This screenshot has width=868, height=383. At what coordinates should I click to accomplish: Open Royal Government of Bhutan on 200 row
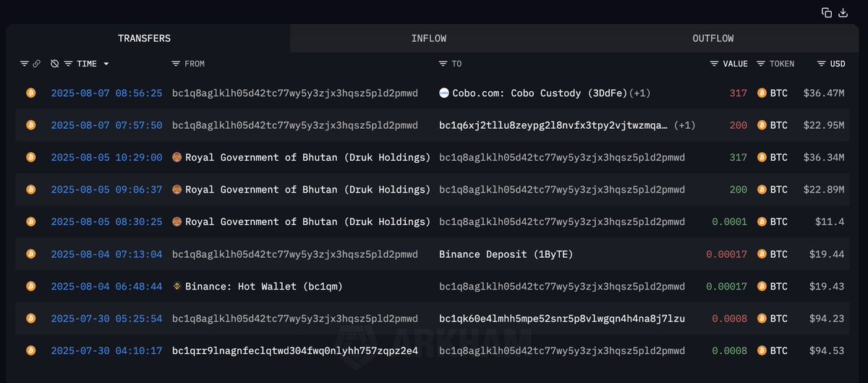307,190
